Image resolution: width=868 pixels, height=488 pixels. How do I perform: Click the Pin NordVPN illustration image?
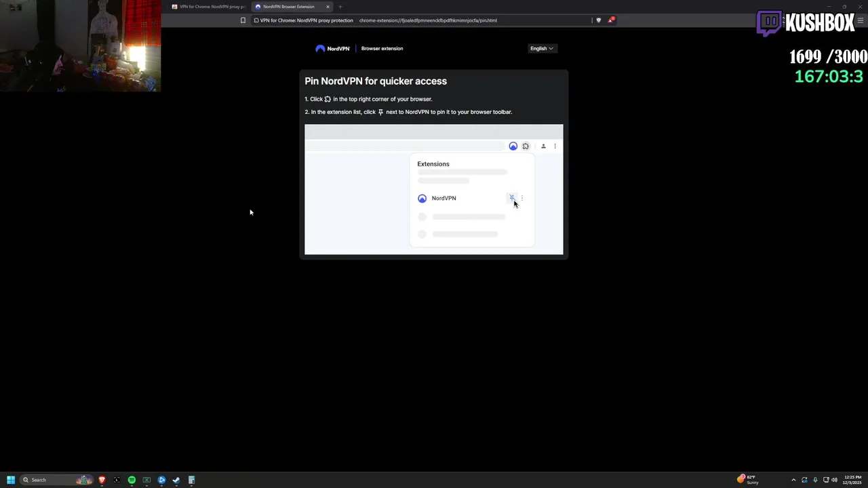tap(434, 190)
